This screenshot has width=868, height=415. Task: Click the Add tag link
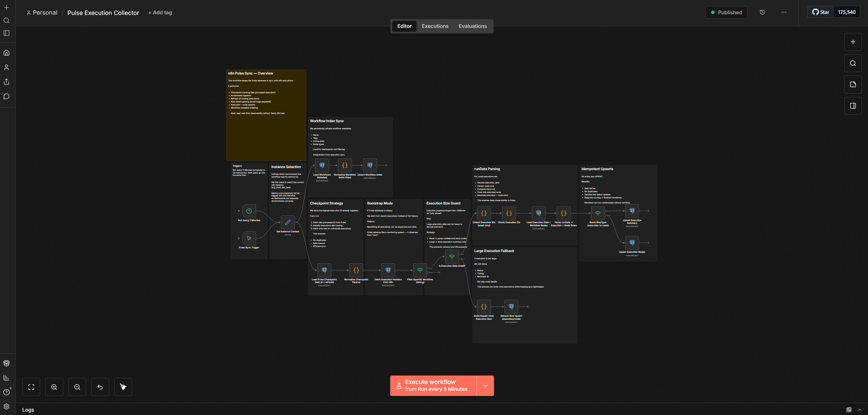click(x=160, y=13)
